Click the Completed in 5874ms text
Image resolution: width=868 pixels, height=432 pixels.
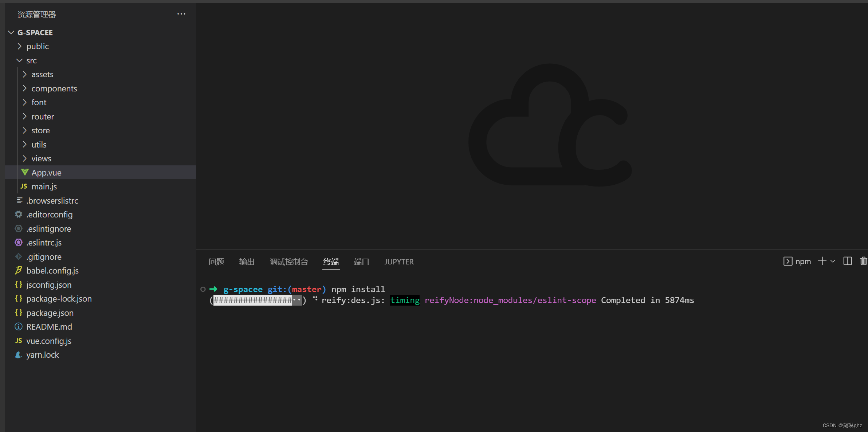click(x=647, y=301)
